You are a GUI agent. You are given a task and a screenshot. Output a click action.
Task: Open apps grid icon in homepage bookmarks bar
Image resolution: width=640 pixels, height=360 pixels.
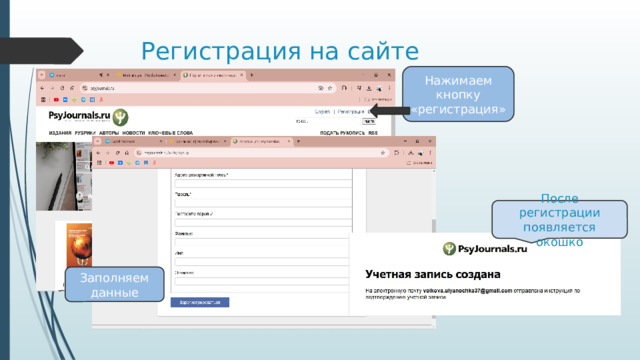pyautogui.click(x=43, y=100)
